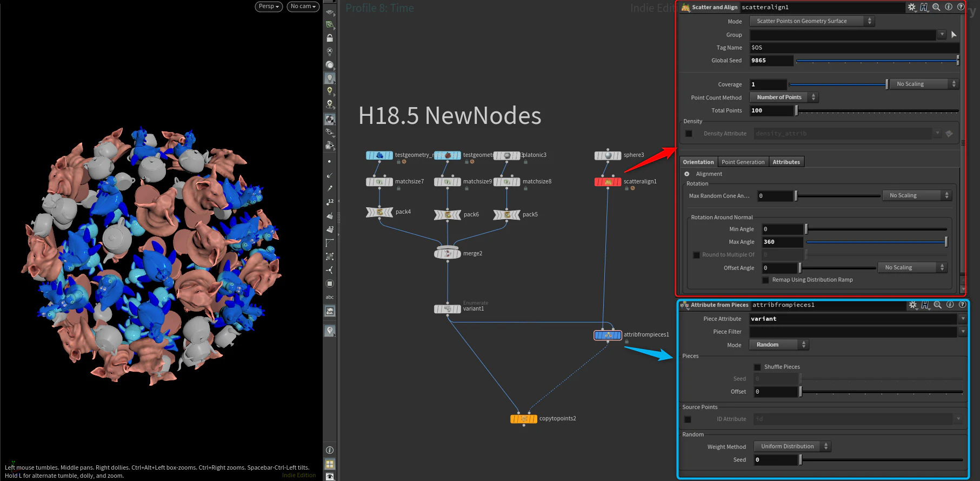Toggle ID Attribute checkbox under Source Points

point(688,419)
